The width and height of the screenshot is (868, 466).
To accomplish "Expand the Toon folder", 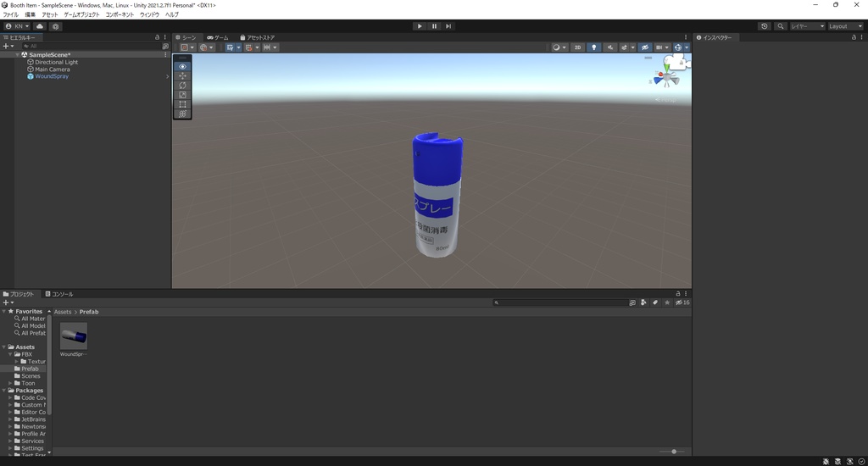I will (10, 383).
